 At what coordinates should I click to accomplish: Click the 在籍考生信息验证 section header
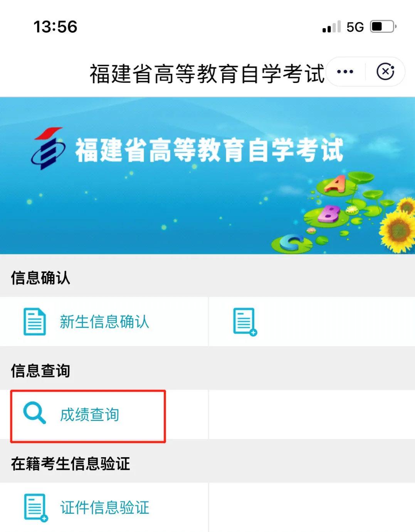tap(71, 464)
